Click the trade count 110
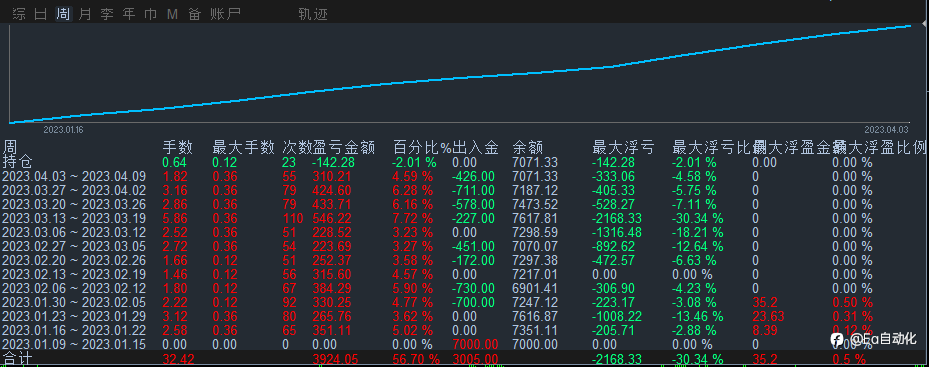The height and width of the screenshot is (367, 929). tap(293, 219)
